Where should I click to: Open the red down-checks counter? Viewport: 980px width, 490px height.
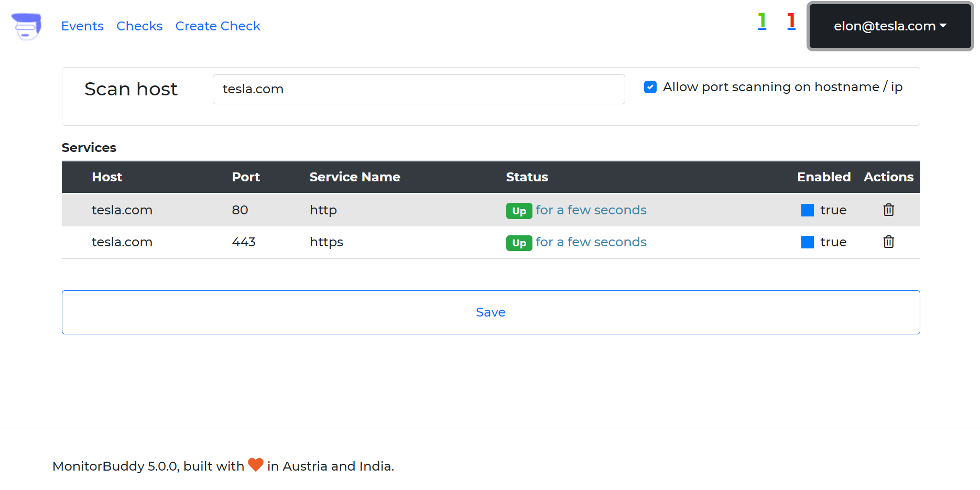coord(791,21)
